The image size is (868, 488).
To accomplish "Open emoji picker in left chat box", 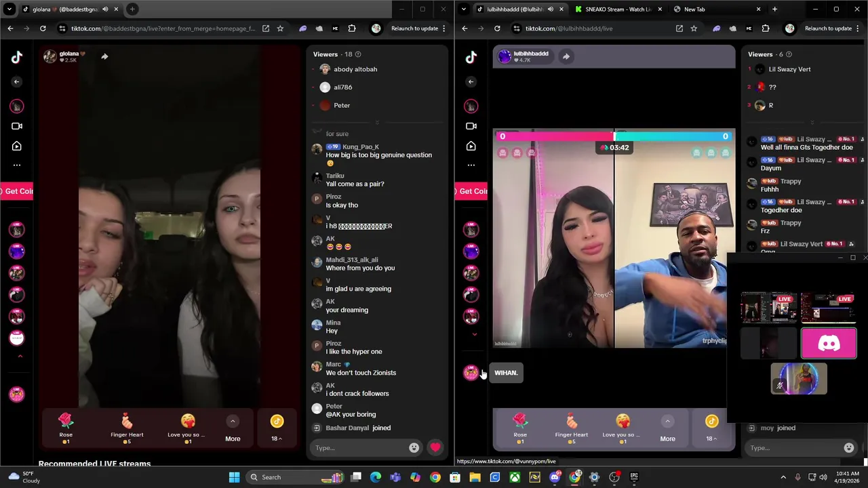I will [414, 447].
